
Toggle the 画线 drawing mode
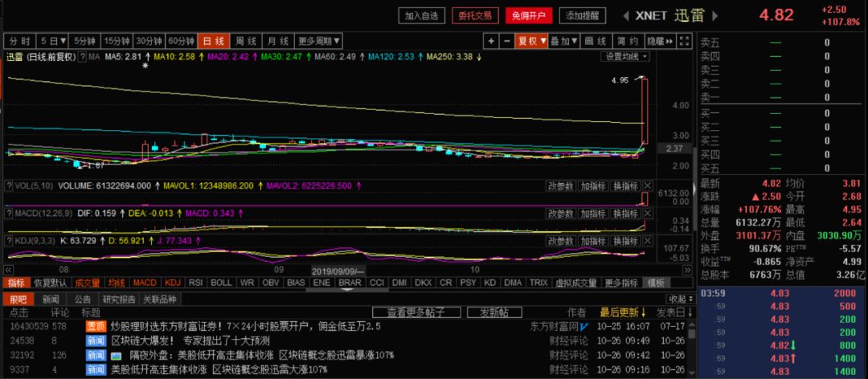pyautogui.click(x=596, y=41)
